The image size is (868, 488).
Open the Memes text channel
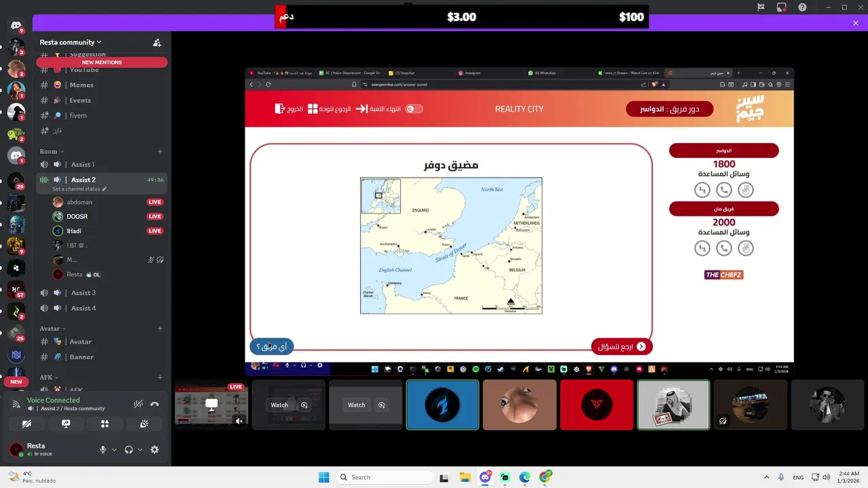tap(102, 85)
